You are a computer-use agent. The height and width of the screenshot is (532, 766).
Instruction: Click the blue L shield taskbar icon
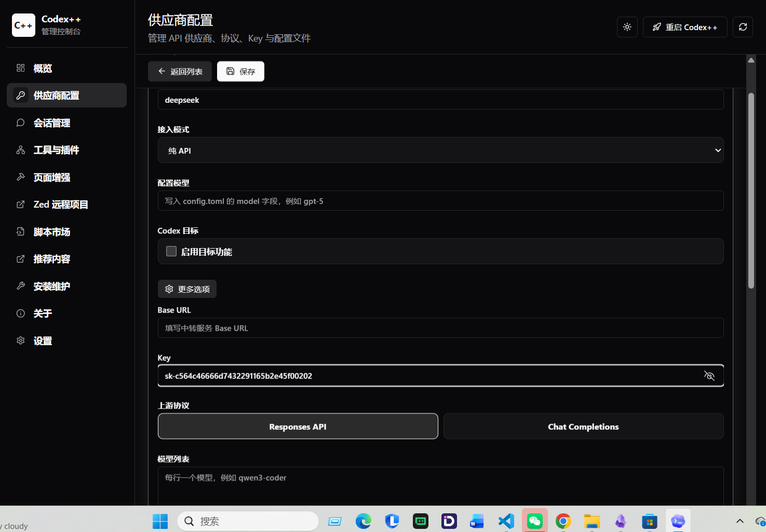(392, 521)
